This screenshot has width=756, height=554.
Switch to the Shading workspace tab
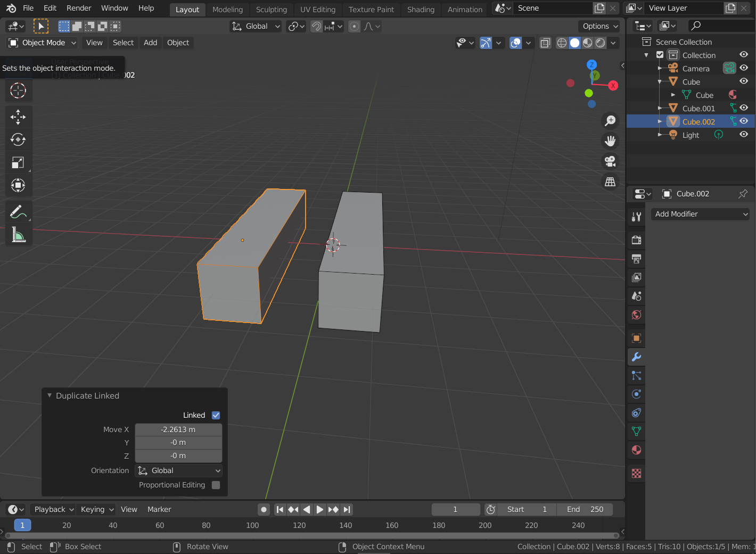coord(421,10)
